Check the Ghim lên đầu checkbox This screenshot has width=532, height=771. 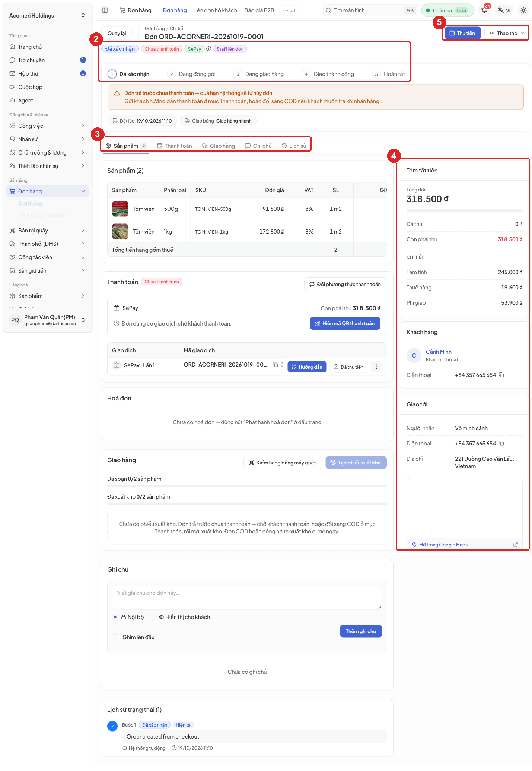115,637
